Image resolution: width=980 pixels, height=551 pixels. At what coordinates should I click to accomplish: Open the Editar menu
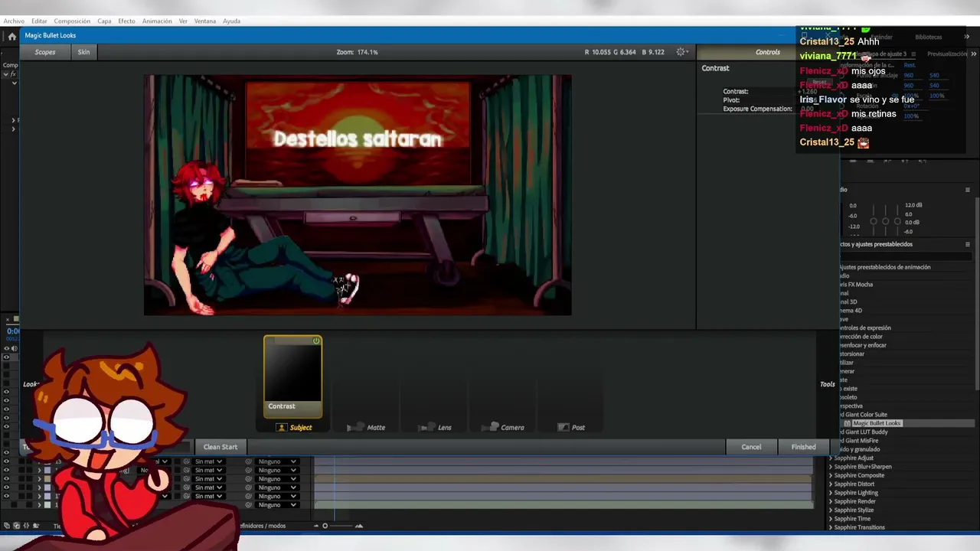(x=39, y=21)
